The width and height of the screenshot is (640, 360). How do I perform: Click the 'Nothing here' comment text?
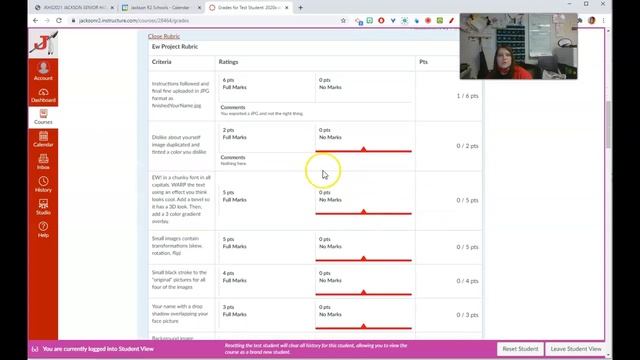(x=233, y=163)
